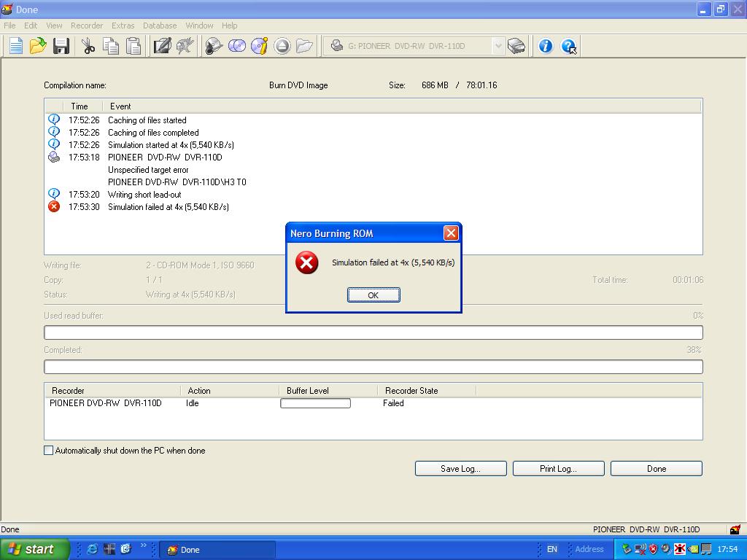Close the Nero Burning ROM error dialog
This screenshot has width=747, height=560.
coord(451,233)
